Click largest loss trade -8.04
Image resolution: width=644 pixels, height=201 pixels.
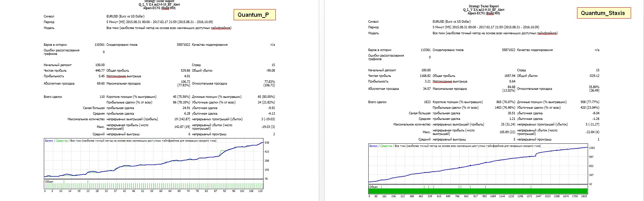[596, 113]
